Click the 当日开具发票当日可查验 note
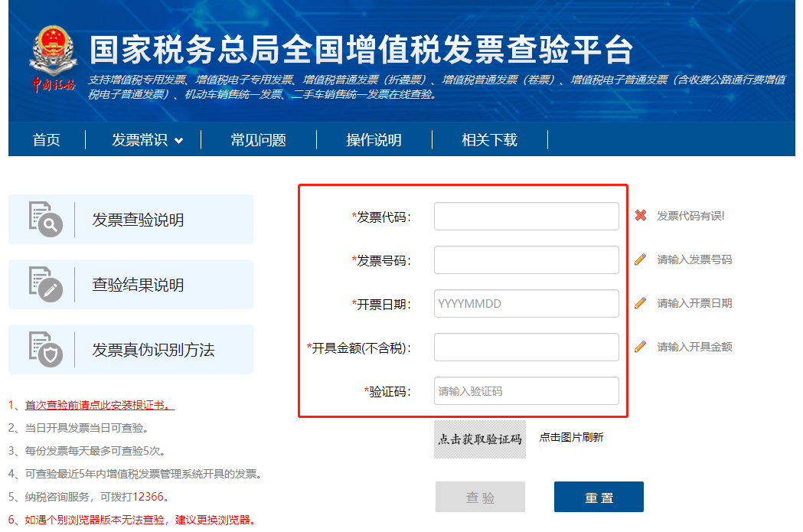 [87, 428]
